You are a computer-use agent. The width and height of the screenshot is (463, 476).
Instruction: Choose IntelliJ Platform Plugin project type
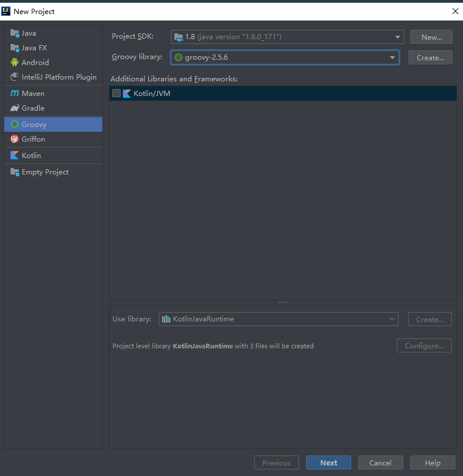(x=53, y=77)
